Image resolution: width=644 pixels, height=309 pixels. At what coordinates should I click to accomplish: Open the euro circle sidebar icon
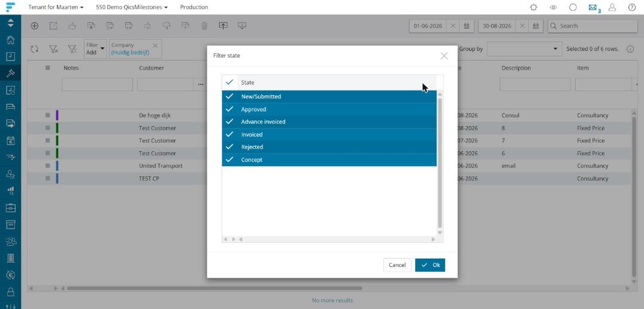tap(11, 275)
